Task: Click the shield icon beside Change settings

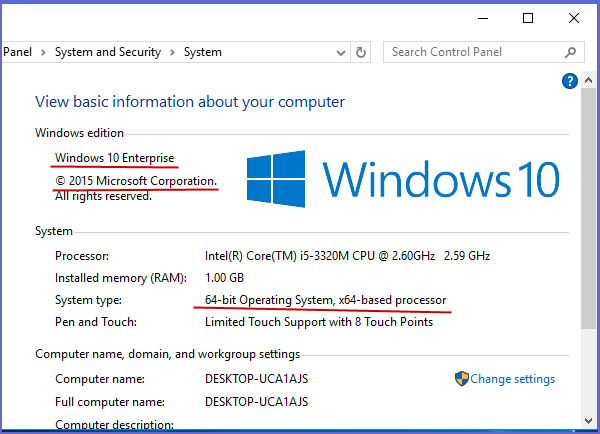Action: coord(462,379)
